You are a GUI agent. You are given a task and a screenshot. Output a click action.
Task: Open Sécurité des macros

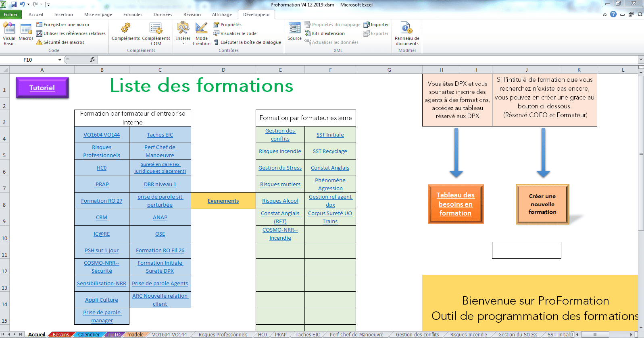(x=64, y=42)
